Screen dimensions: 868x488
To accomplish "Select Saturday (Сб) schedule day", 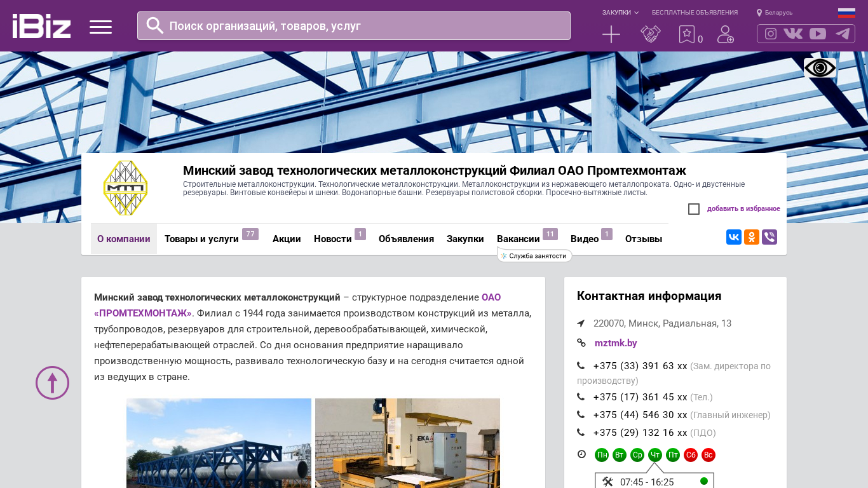I will [691, 455].
